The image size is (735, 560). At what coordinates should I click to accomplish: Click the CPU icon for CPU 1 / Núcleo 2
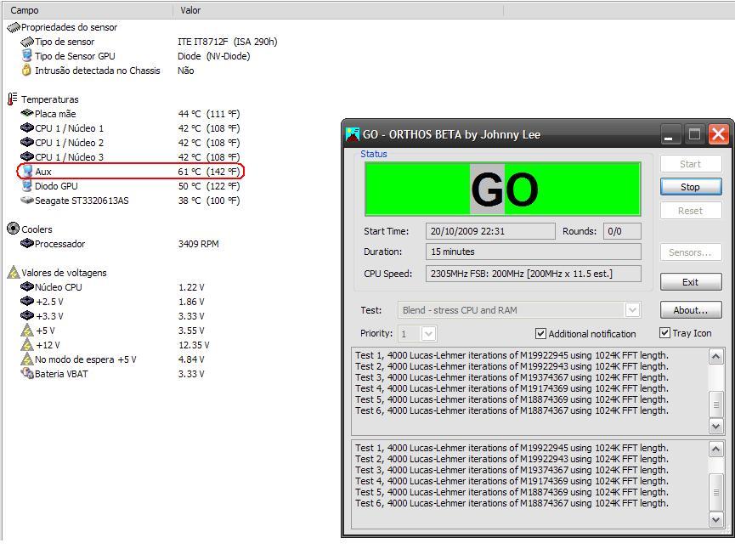[27, 142]
